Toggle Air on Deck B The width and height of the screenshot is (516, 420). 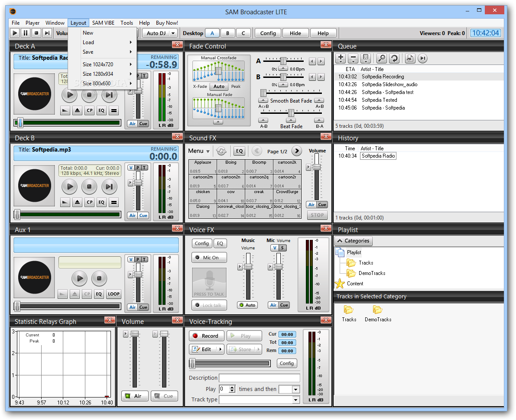pyautogui.click(x=132, y=216)
